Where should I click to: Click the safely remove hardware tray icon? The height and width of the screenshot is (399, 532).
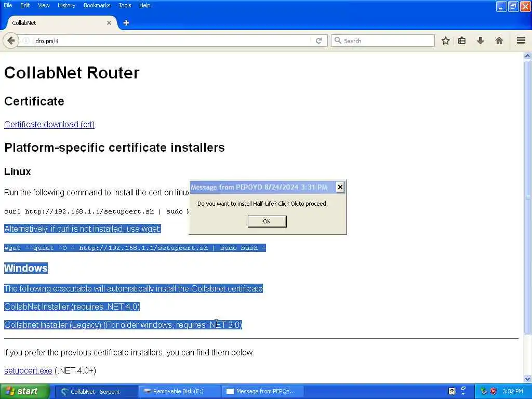484,391
